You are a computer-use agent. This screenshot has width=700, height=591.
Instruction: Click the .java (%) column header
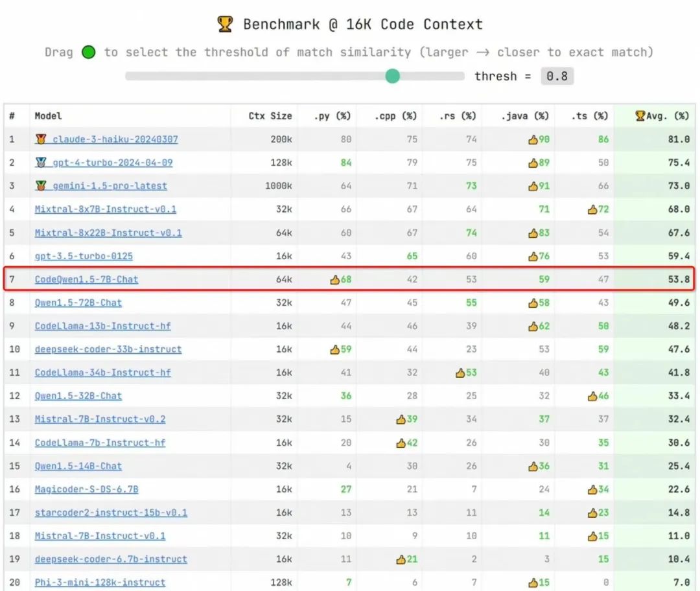pyautogui.click(x=524, y=116)
